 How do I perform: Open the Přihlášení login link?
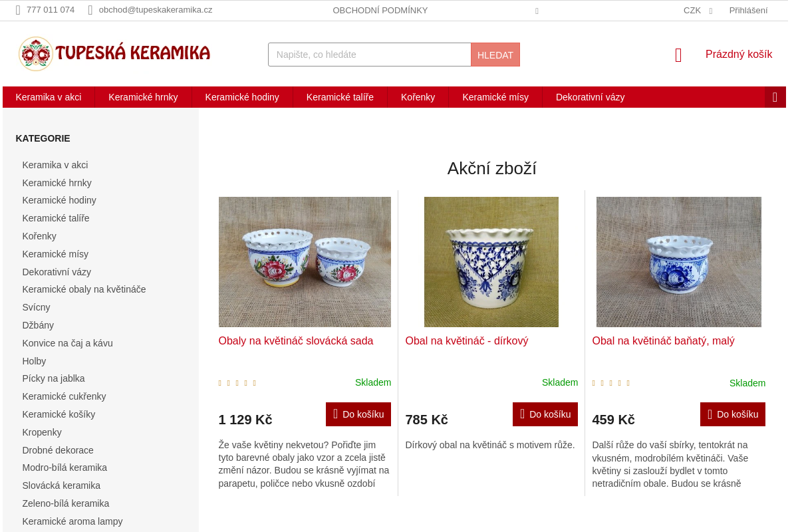pos(748,11)
